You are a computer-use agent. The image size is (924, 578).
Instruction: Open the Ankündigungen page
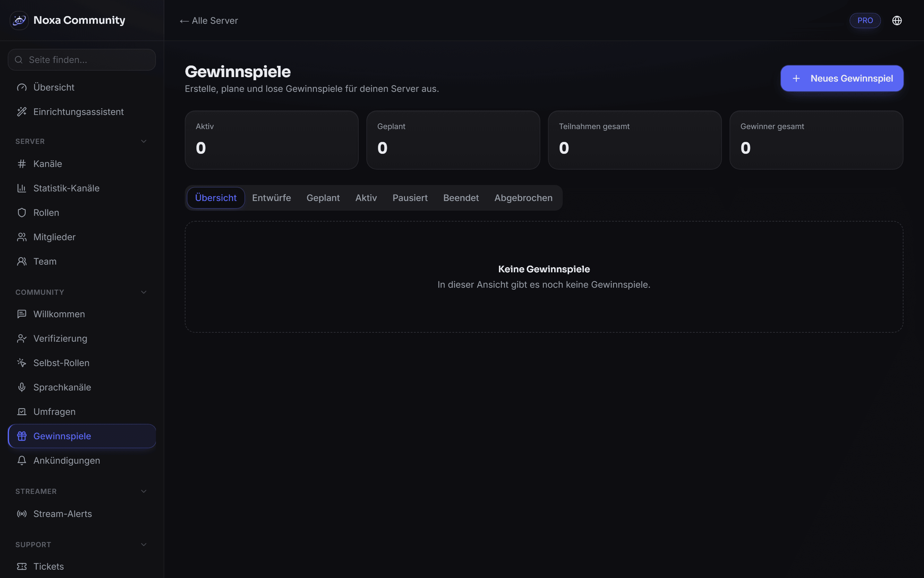click(x=82, y=461)
